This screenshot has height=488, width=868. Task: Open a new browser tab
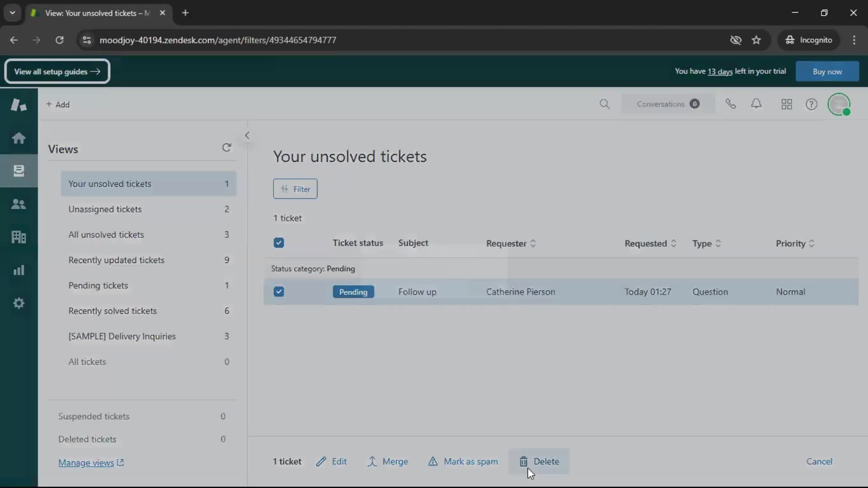[185, 13]
